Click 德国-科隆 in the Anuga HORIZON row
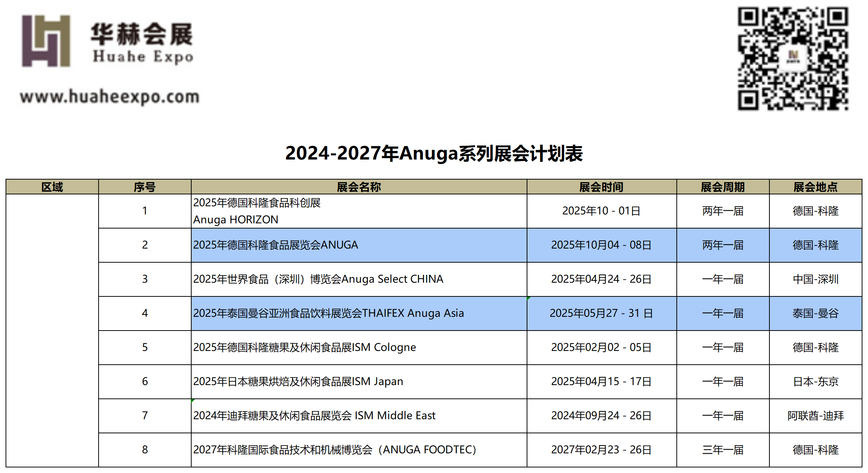The image size is (868, 473). point(816,211)
